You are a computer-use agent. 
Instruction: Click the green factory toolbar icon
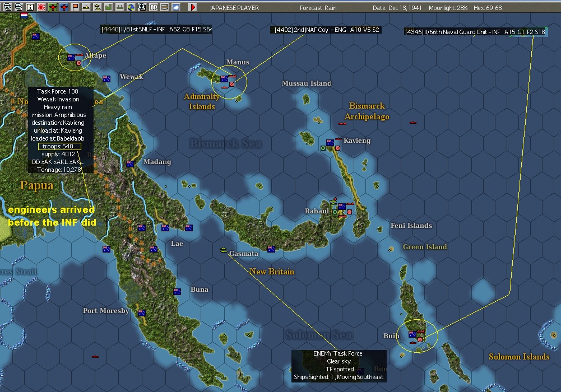click(108, 7)
